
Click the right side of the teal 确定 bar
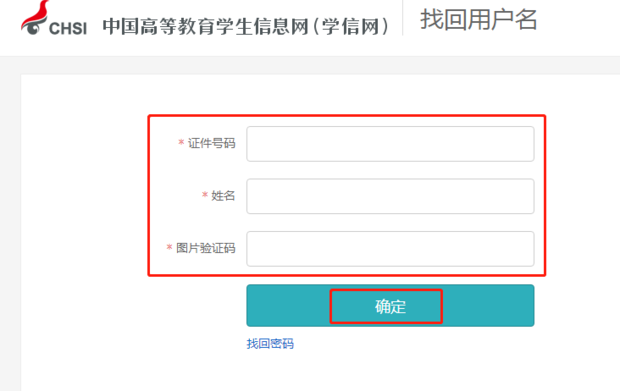(x=488, y=306)
